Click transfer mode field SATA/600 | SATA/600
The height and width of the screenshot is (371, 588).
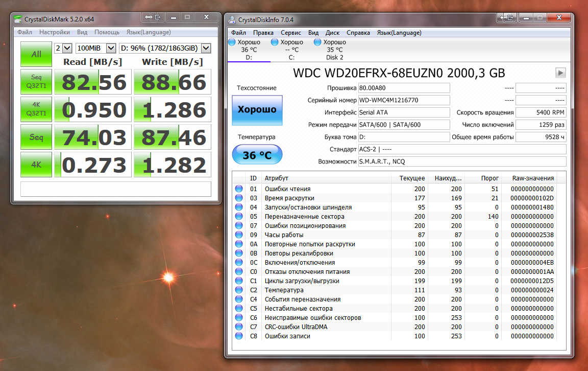click(x=404, y=125)
